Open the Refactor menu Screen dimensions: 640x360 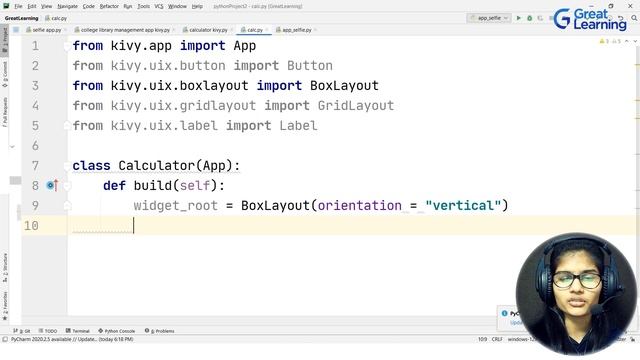coord(109,6)
